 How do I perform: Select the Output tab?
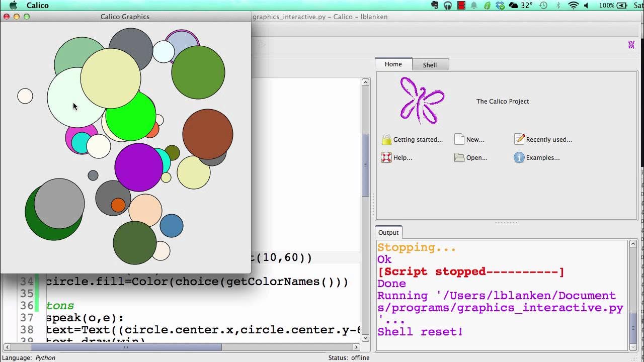click(388, 232)
